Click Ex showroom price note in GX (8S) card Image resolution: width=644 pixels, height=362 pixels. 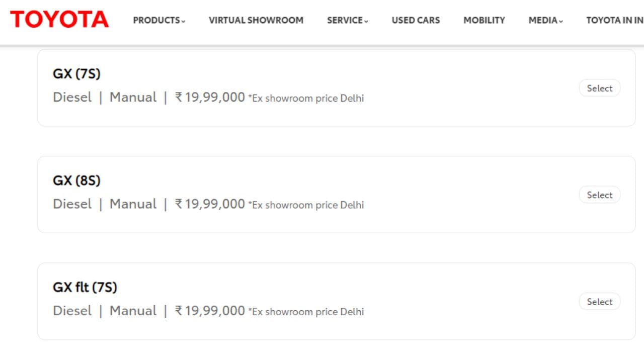(x=306, y=205)
